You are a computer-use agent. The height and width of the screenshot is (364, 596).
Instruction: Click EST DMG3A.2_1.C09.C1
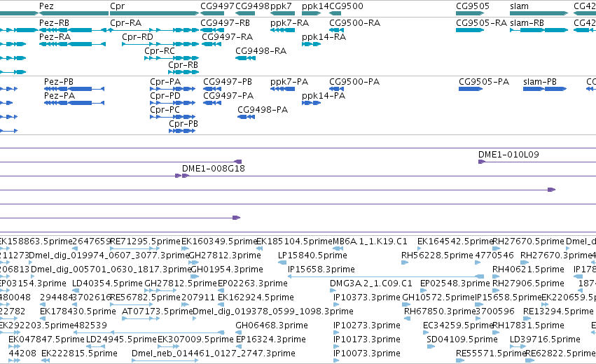point(333,290)
